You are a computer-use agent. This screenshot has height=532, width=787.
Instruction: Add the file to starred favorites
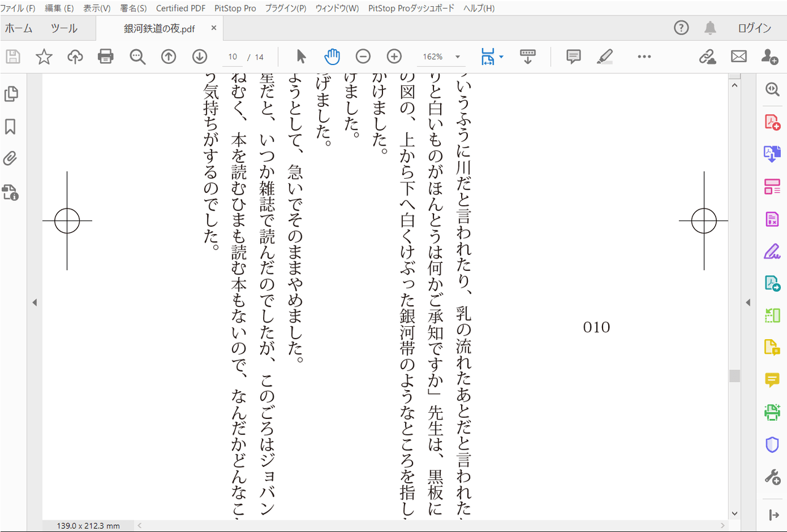[44, 57]
